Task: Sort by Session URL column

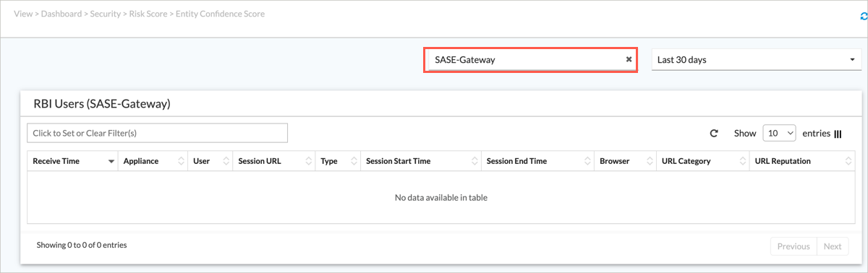Action: [273, 161]
